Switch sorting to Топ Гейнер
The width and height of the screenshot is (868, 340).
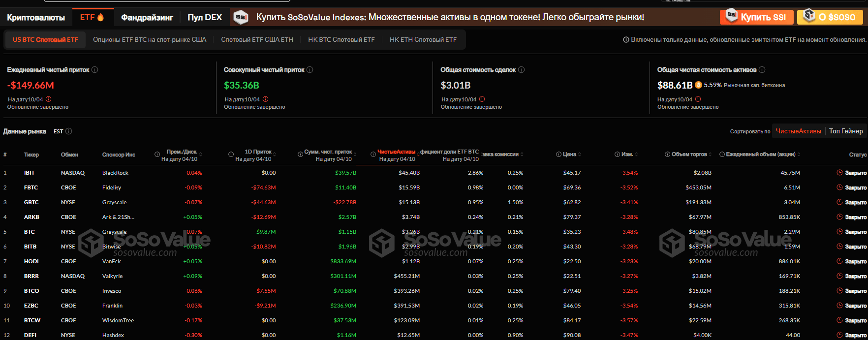(846, 131)
